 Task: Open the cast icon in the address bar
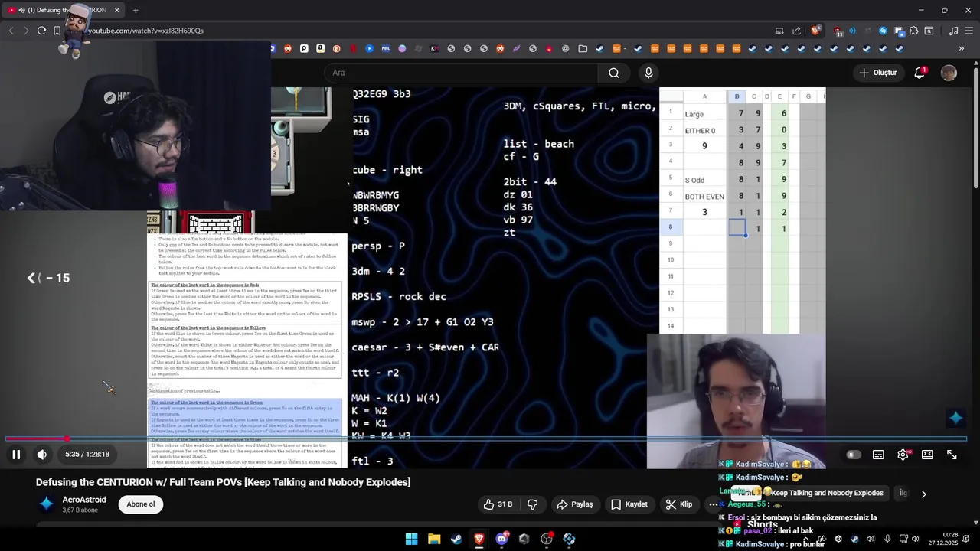(x=779, y=31)
